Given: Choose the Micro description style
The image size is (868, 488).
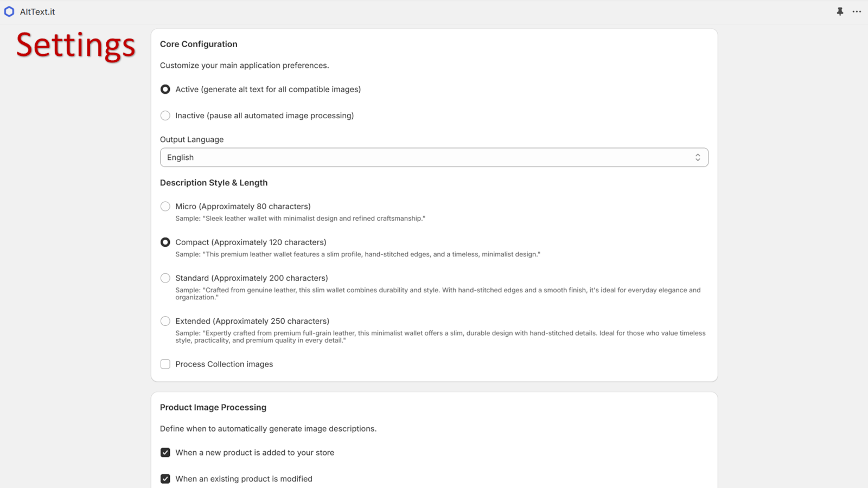Looking at the screenshot, I should (x=165, y=206).
